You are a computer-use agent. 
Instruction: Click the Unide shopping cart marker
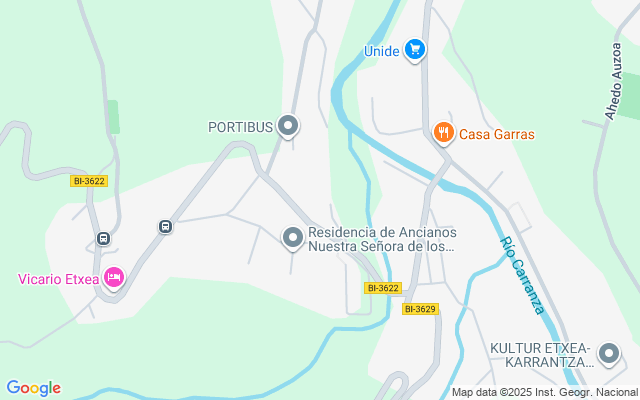415,50
